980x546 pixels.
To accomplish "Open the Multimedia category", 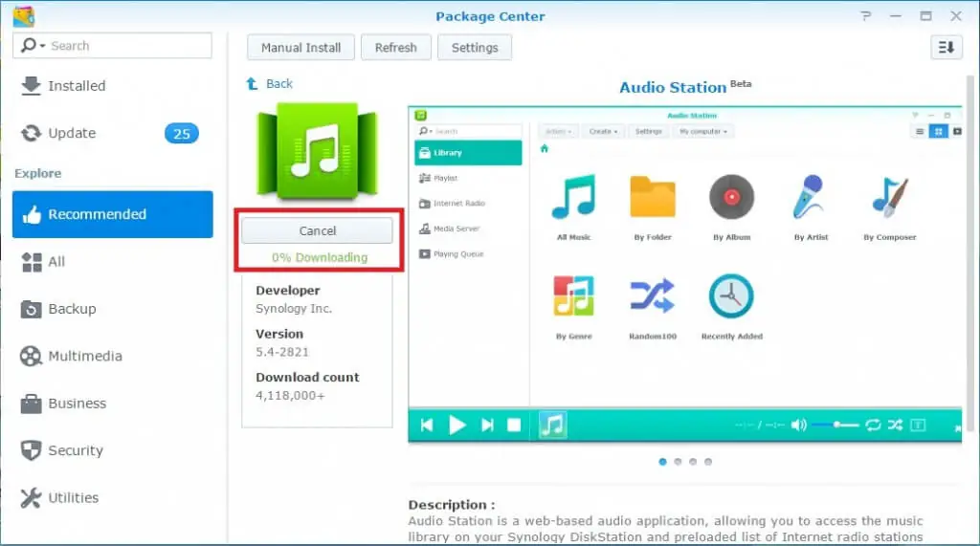I will (113, 356).
